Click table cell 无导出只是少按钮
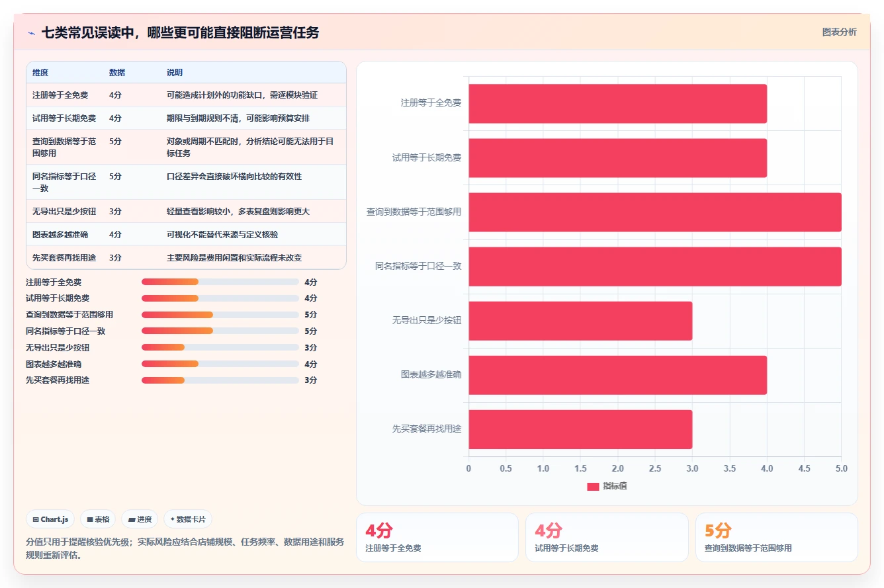Screen dimensions: 884x588 [64, 211]
